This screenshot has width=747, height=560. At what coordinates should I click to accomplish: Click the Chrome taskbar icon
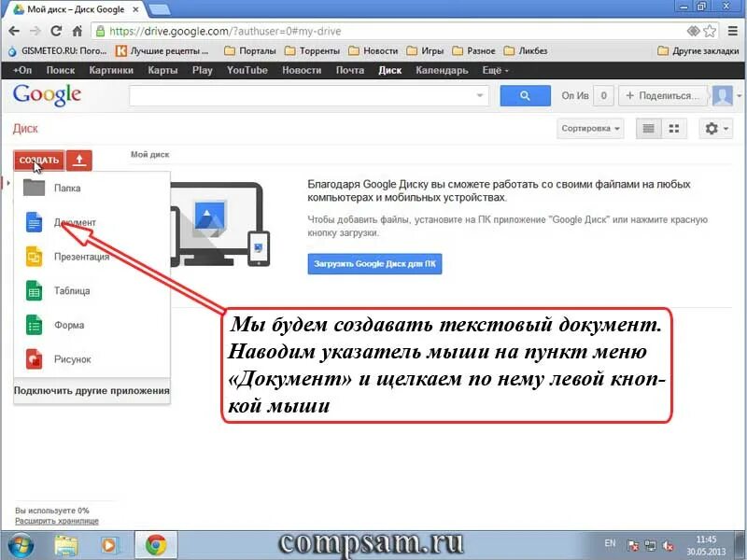click(x=156, y=546)
